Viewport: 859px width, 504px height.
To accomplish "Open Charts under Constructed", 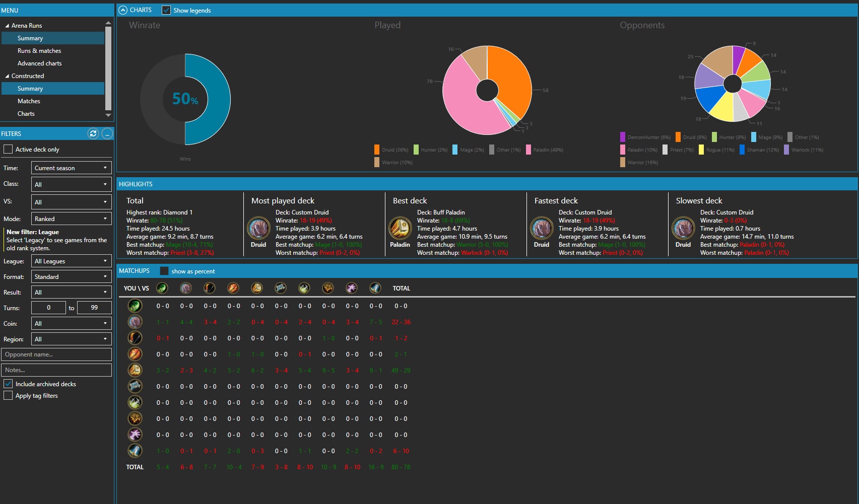I will [x=26, y=114].
